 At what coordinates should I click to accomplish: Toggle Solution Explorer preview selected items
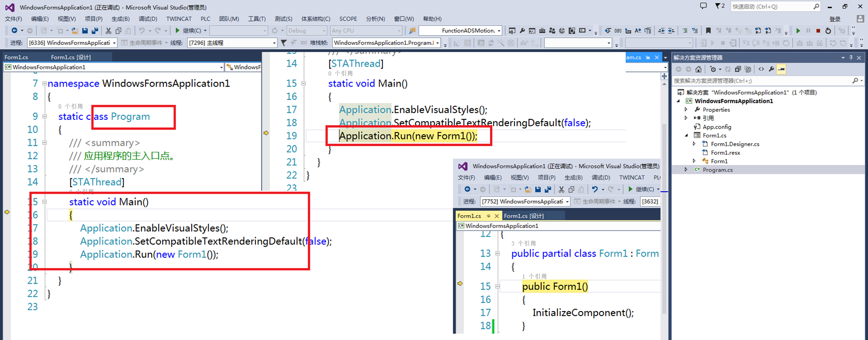point(781,69)
